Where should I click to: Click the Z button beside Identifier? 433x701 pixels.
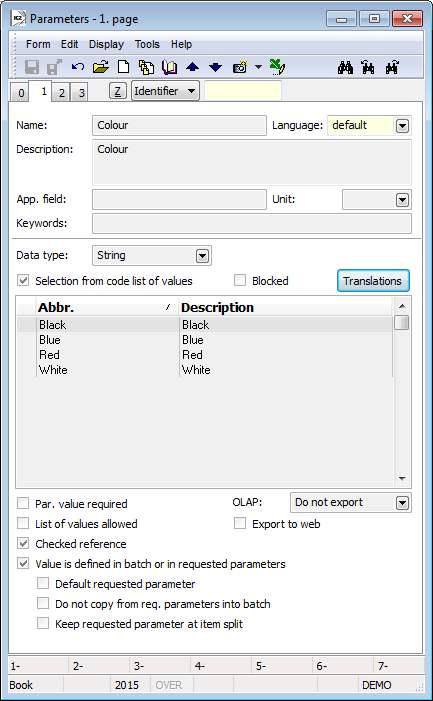pos(118,91)
